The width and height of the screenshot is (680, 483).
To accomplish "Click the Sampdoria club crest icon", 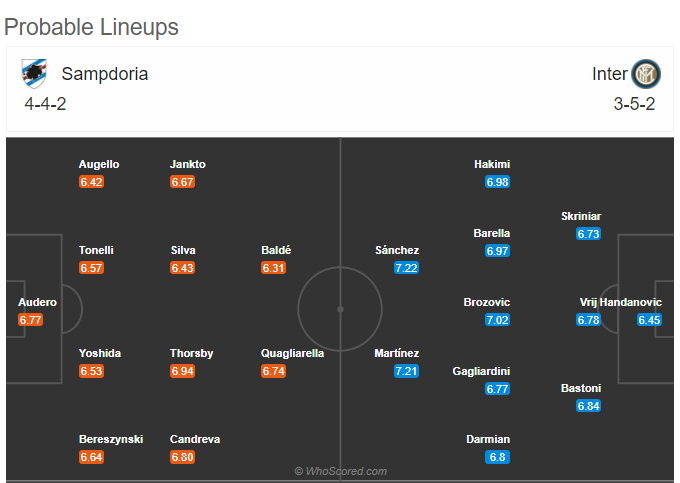I will 34,74.
